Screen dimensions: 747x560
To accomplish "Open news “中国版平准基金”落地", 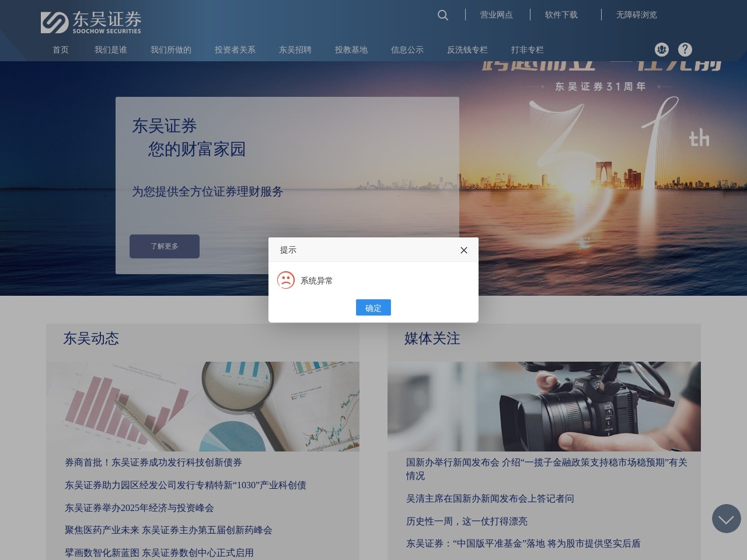I will click(523, 543).
